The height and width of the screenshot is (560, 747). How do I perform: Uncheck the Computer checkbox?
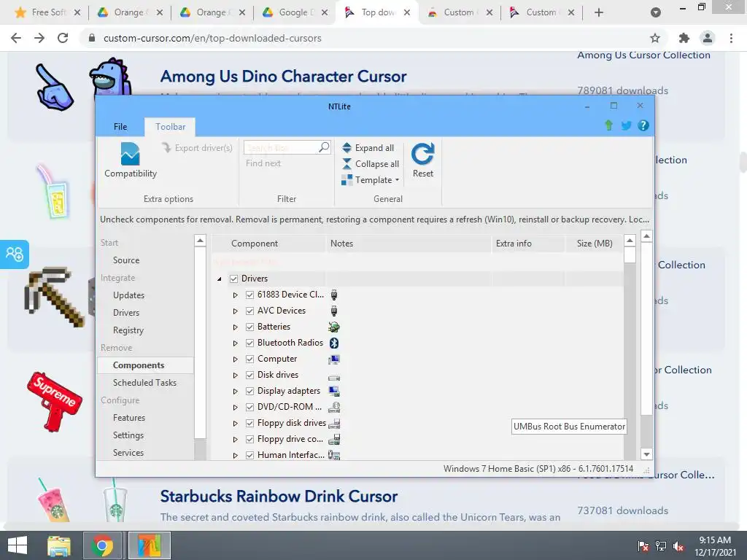pos(249,359)
